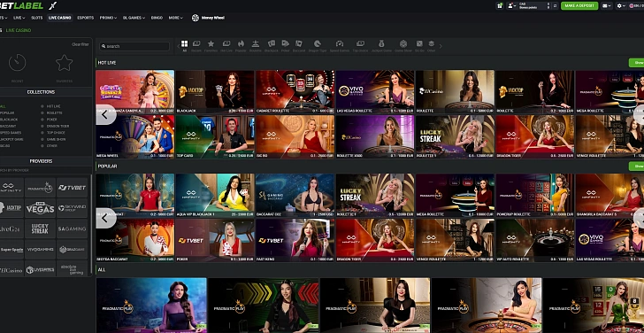Filter by Lucky Streak provider tile
This screenshot has width=644, height=333.
point(40,228)
